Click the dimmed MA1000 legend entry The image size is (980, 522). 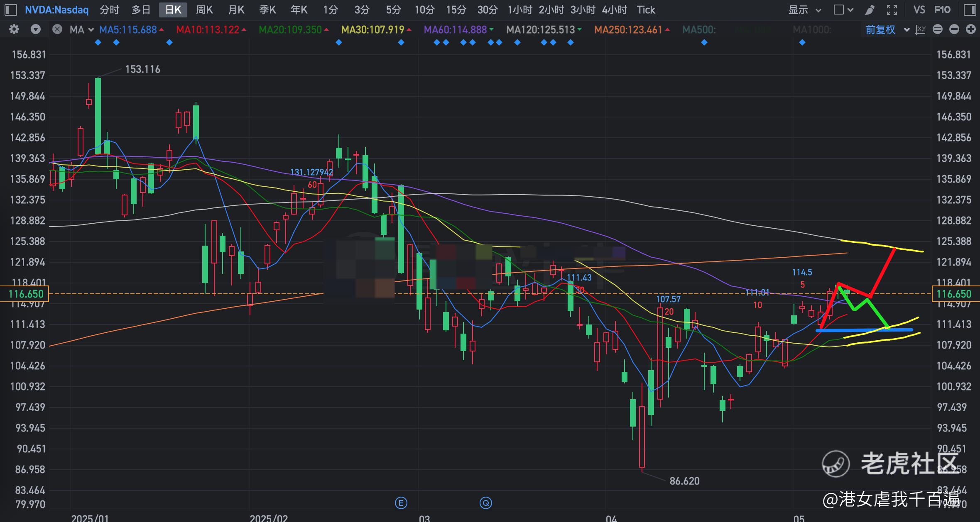812,30
